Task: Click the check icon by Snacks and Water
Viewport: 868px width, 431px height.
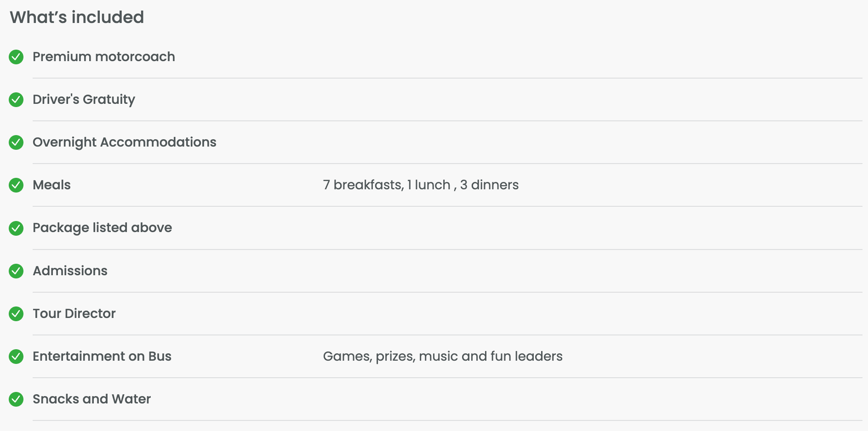Action: point(16,399)
